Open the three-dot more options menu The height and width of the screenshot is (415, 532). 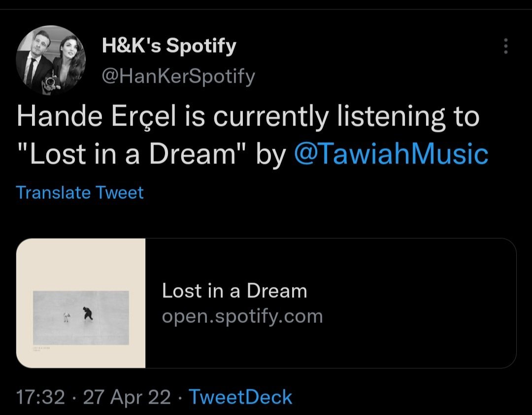click(x=505, y=46)
